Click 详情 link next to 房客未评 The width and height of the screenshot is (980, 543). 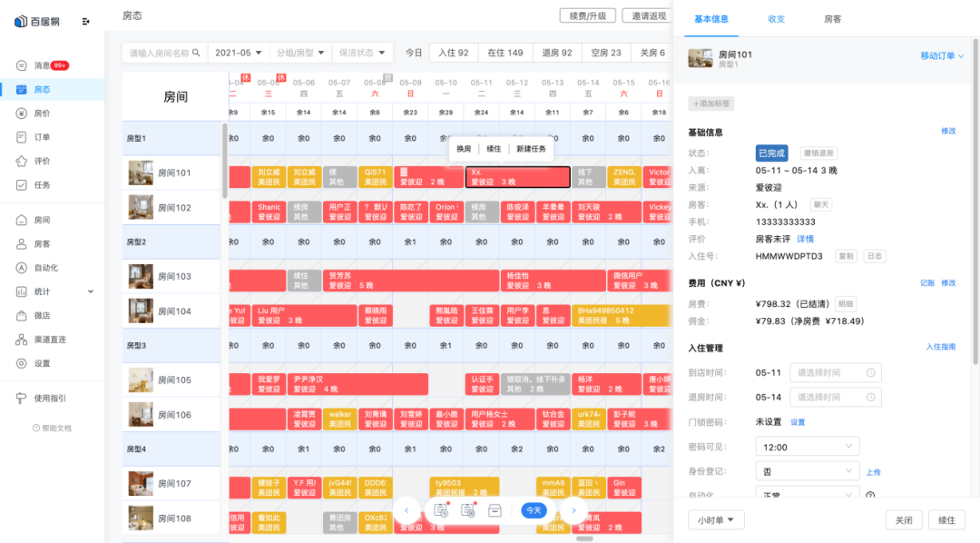pos(806,239)
